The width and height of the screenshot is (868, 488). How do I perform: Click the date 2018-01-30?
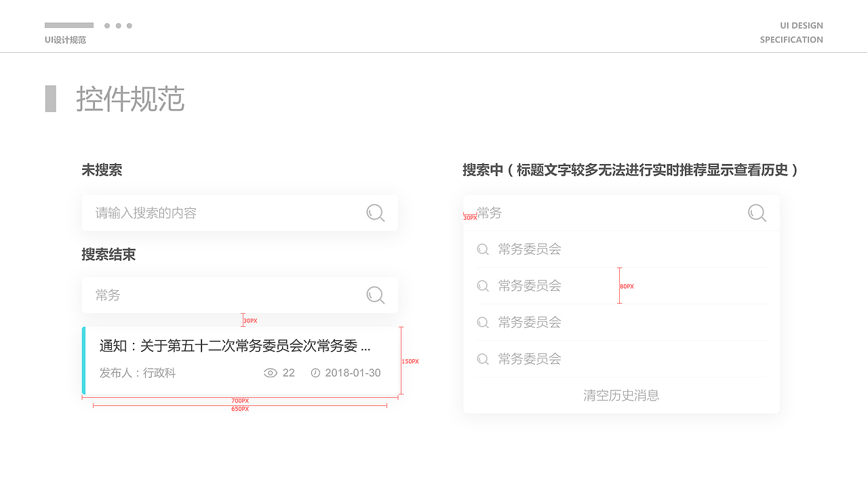tap(353, 373)
